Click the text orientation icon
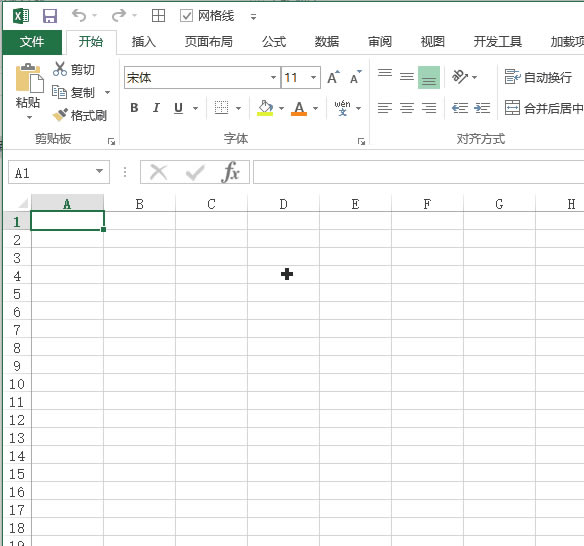Screen dimensions: 584x546 (x=460, y=77)
